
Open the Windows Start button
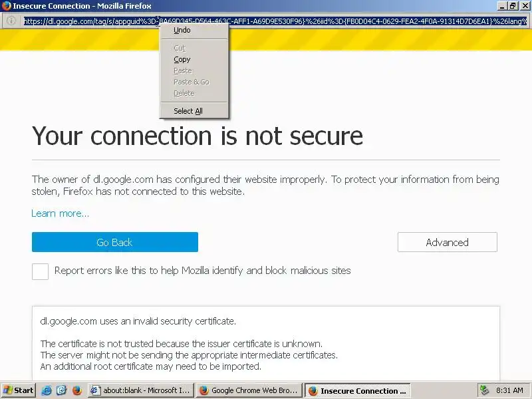point(19,390)
